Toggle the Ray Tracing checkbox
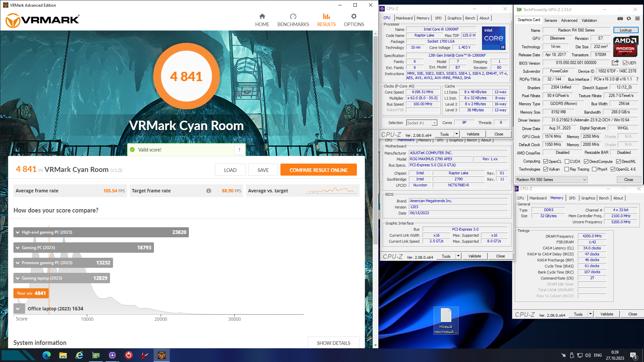This screenshot has height=362, width=644. [567, 169]
